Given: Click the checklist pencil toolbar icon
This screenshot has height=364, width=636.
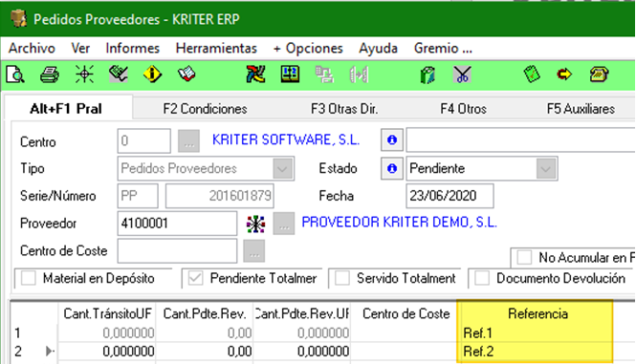Looking at the screenshot, I should pos(119,75).
